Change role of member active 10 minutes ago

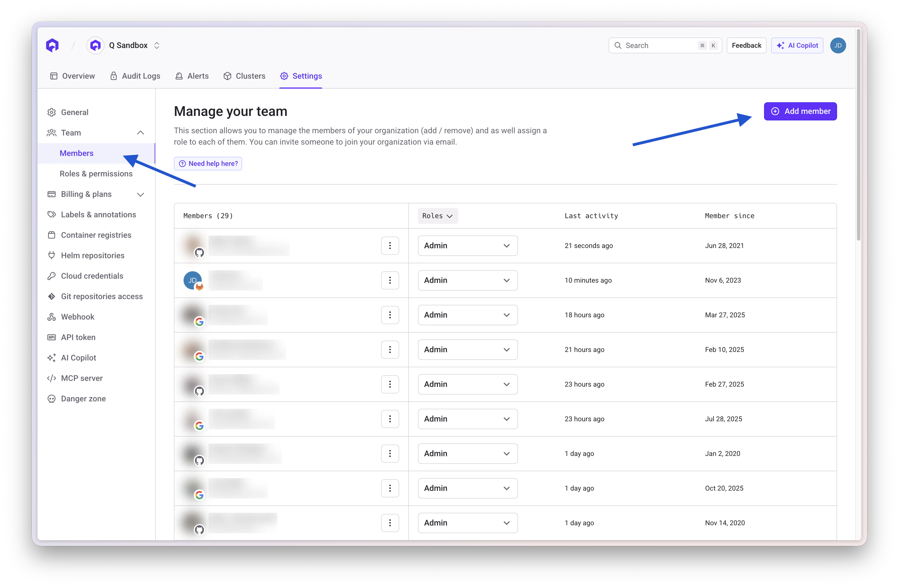point(468,280)
